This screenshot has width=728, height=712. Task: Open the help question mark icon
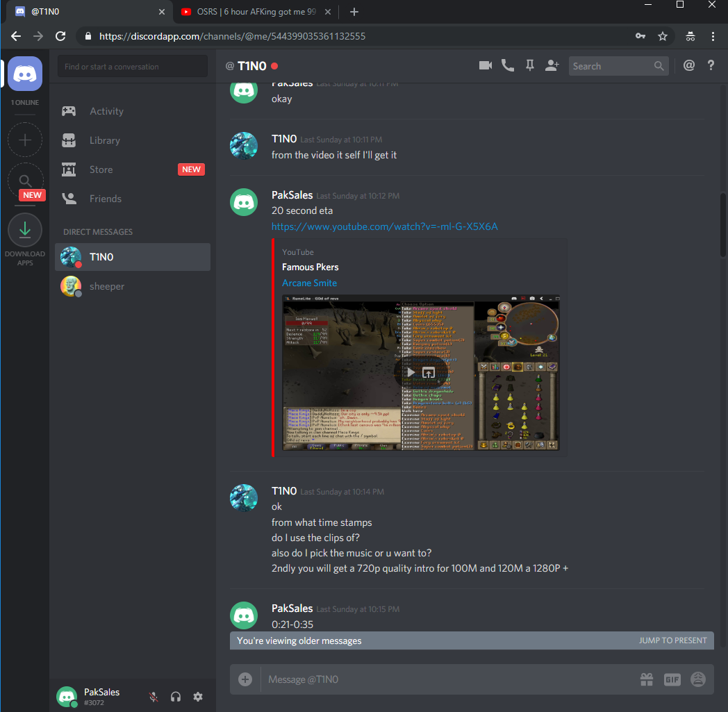click(x=711, y=65)
